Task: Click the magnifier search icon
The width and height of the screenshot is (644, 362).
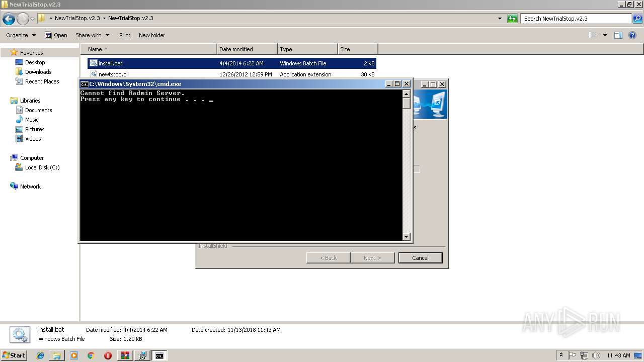Action: pos(637,19)
